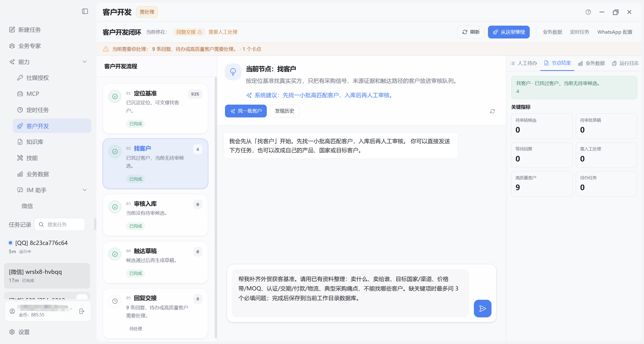Click the 发现历史 button
Viewport: 644px width, 344px height.
(285, 111)
